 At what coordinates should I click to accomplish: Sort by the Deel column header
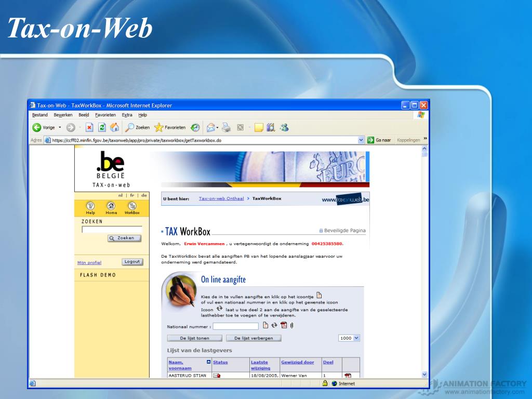(328, 362)
